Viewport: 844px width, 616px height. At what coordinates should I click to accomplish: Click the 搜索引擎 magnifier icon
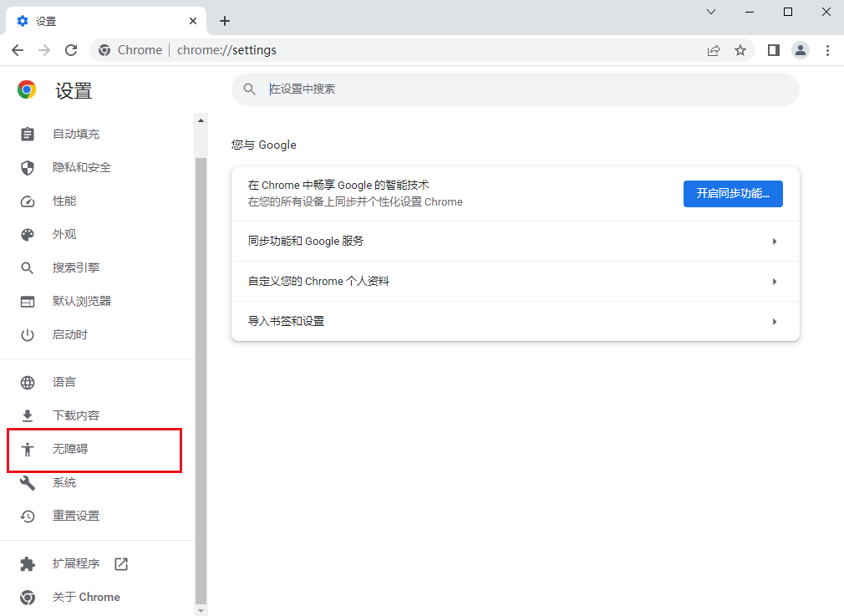click(x=28, y=268)
